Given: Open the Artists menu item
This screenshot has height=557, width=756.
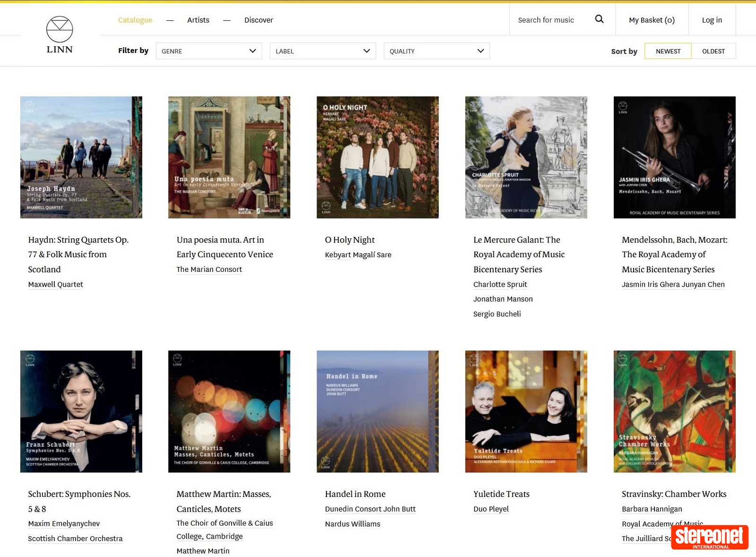Looking at the screenshot, I should coord(198,20).
